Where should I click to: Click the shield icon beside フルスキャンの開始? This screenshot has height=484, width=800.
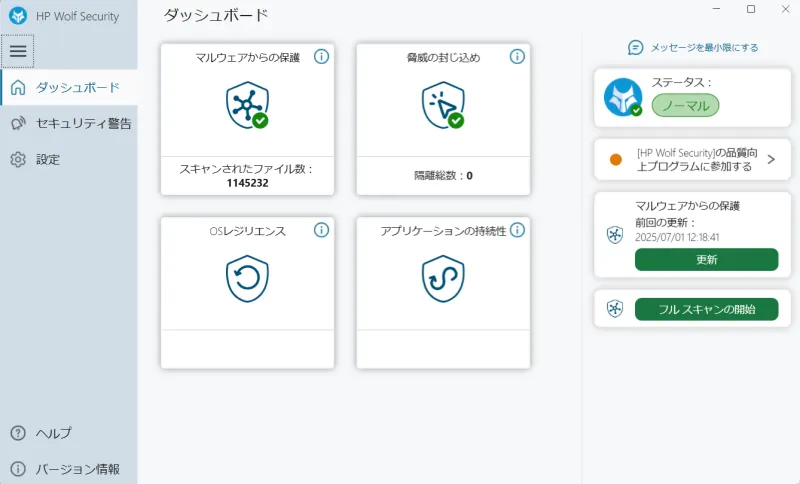tap(615, 309)
